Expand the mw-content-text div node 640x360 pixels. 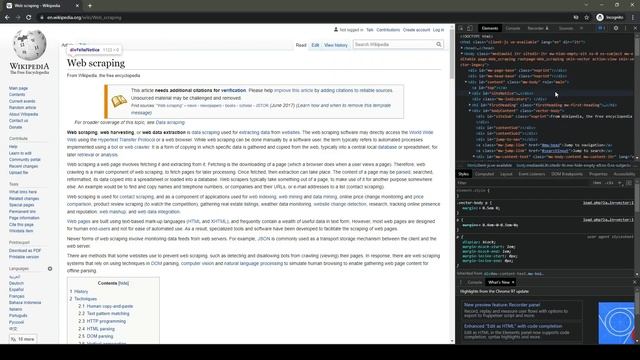(x=474, y=156)
